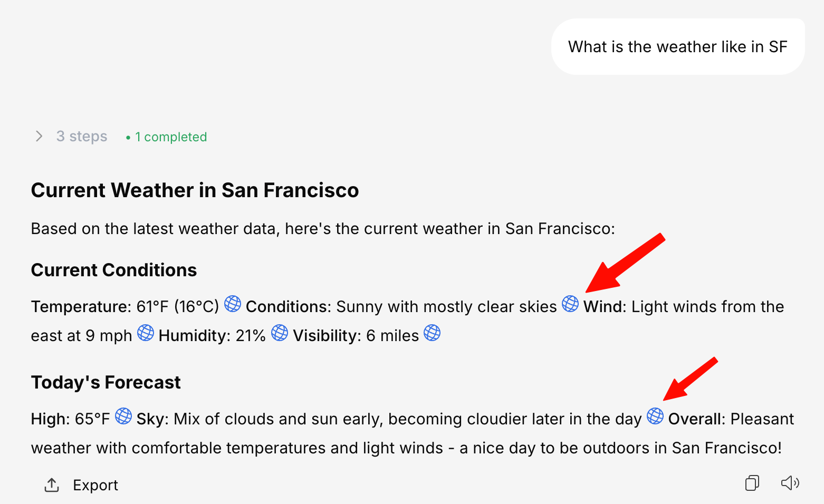Click the bold 'Overall' label in the forecast
This screenshot has height=504, width=824.
click(696, 419)
